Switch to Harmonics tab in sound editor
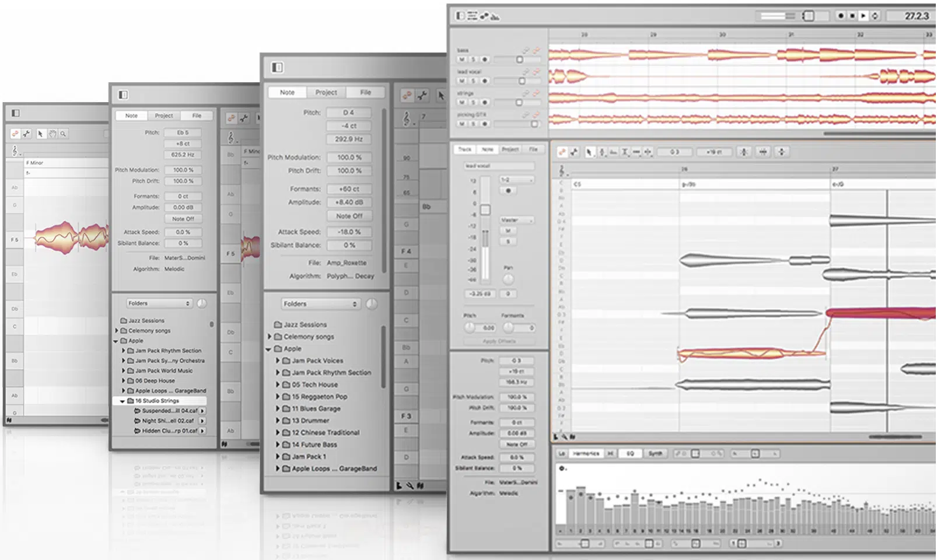937x560 pixels. 586,453
